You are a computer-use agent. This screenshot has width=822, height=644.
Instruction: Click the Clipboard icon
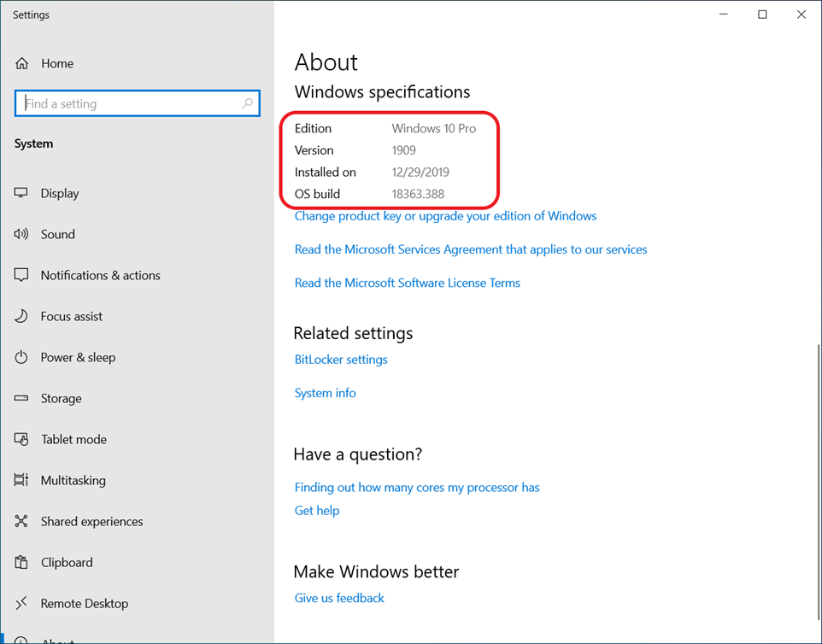pos(21,562)
